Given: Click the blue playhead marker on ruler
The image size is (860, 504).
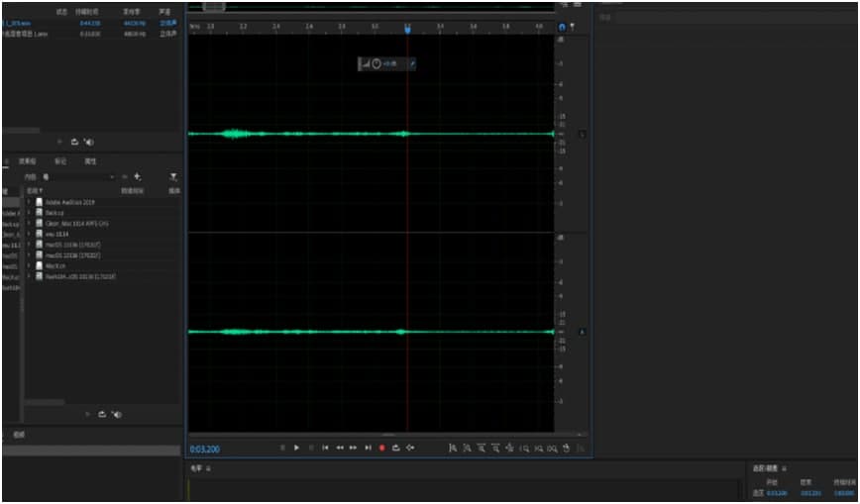Looking at the screenshot, I should [x=407, y=29].
